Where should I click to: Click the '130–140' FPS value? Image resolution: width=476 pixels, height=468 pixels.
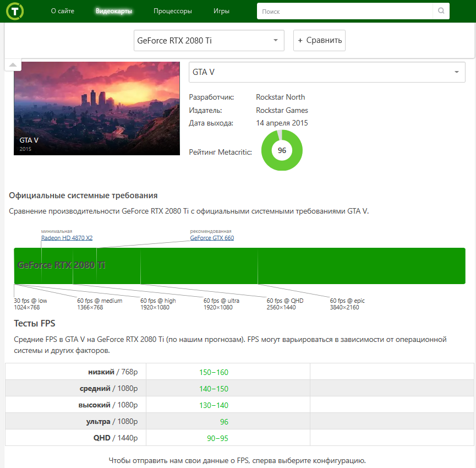214,405
